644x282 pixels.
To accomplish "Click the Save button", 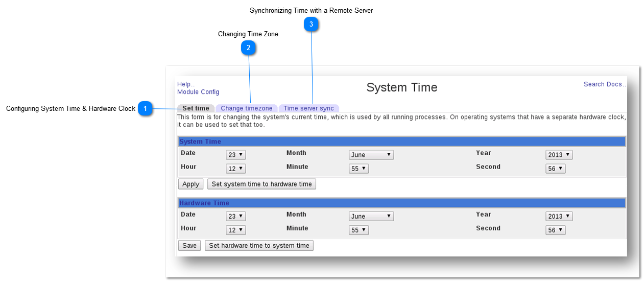I will pos(189,246).
